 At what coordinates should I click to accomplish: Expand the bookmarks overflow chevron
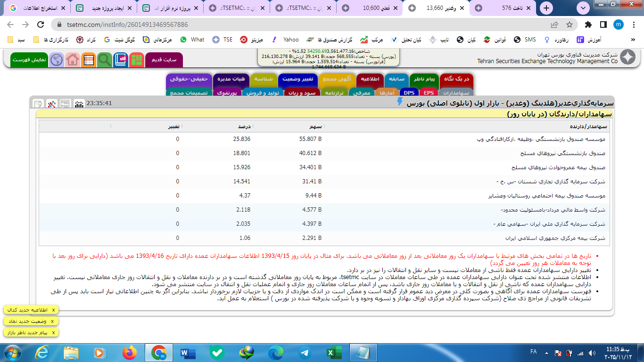(x=633, y=40)
